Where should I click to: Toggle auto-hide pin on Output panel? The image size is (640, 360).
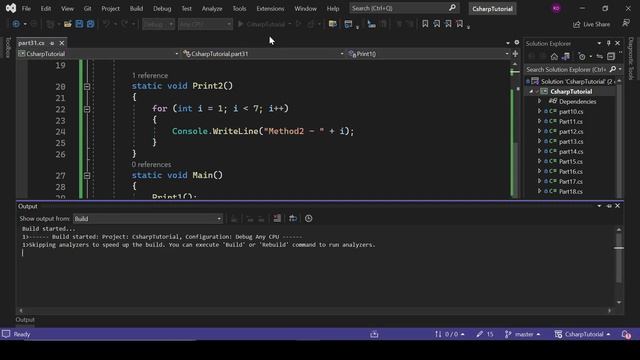pyautogui.click(x=609, y=206)
